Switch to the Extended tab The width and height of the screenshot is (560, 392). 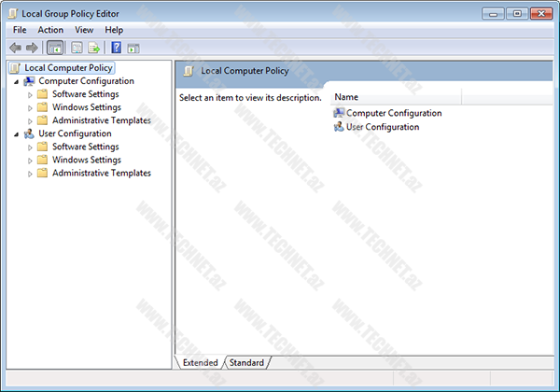200,362
